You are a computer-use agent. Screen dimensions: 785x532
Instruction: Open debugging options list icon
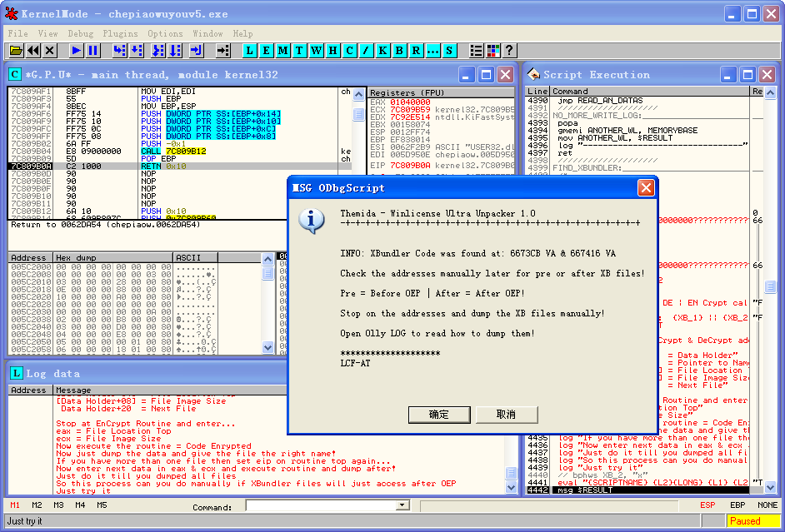(x=476, y=51)
